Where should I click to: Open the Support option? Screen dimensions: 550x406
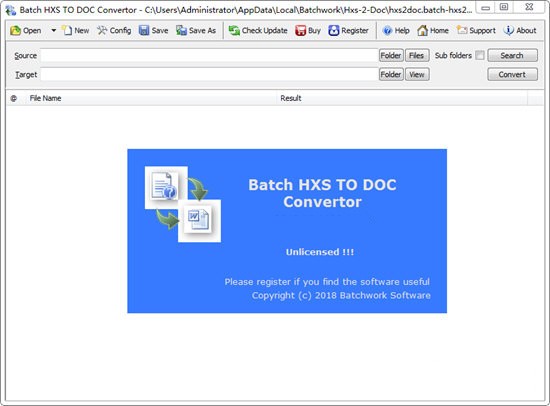pos(476,31)
